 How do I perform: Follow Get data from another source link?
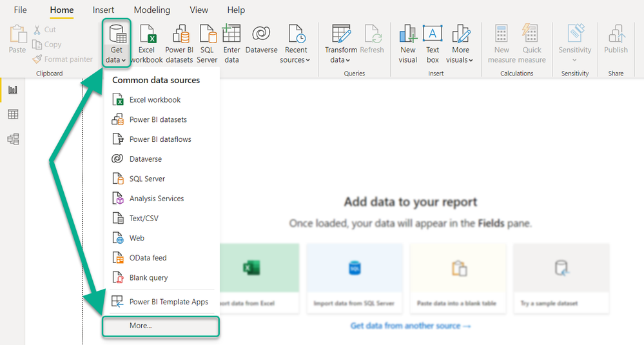click(410, 326)
